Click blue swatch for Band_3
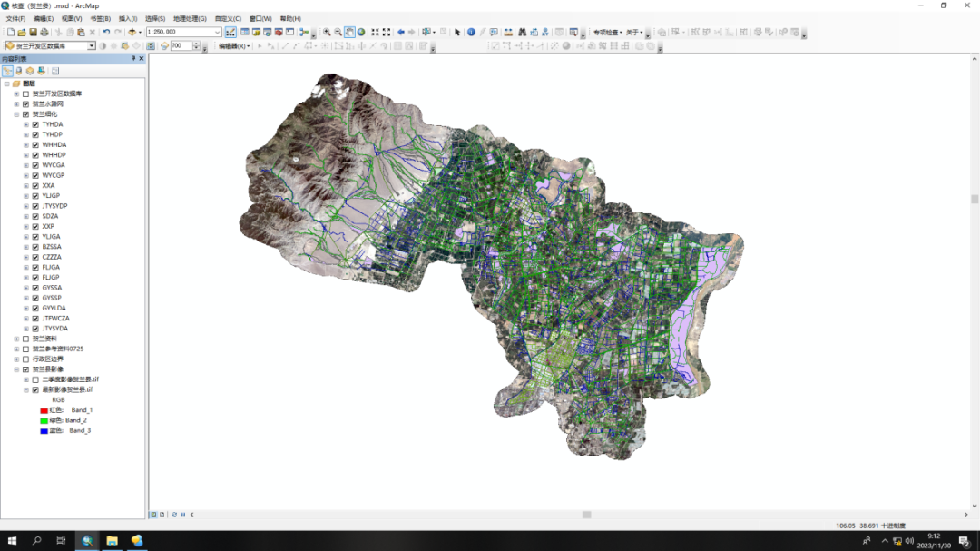980x551 pixels. pyautogui.click(x=44, y=431)
